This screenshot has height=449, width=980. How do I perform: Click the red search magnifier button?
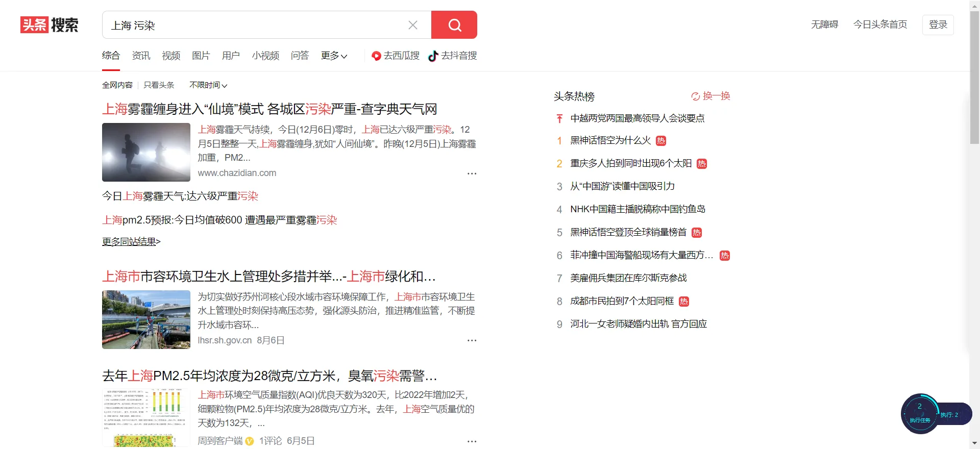(454, 24)
